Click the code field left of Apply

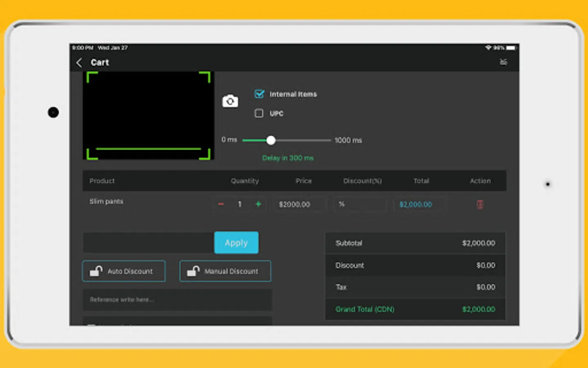(x=149, y=243)
